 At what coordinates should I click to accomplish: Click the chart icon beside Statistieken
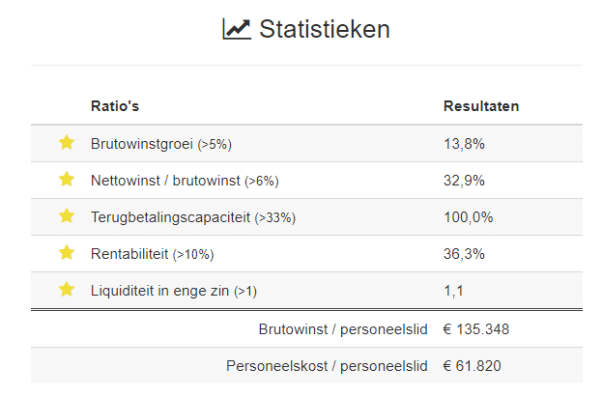[237, 29]
